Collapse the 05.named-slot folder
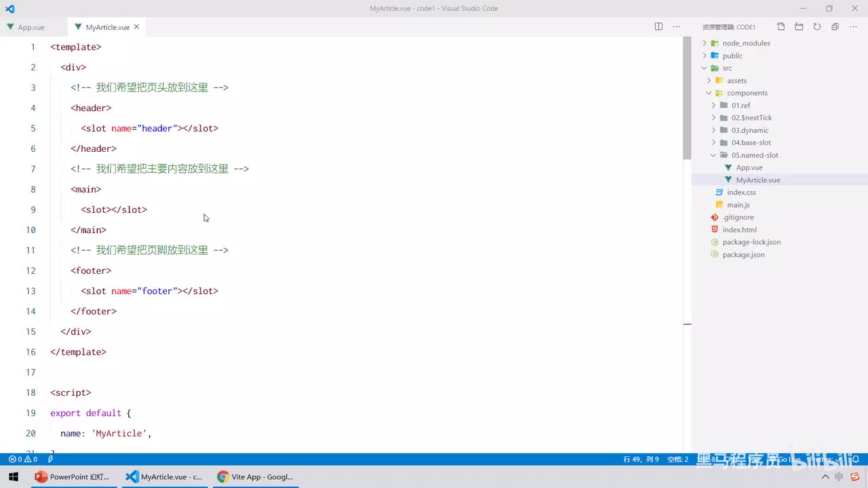 click(755, 155)
